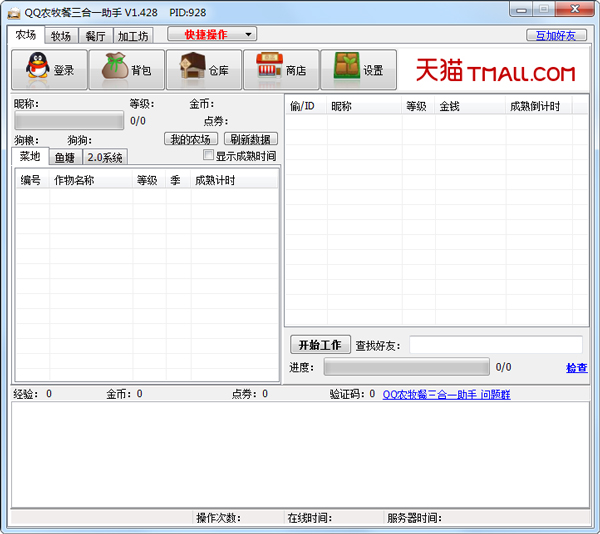This screenshot has height=534, width=600.
Task: Click the 天猫 TMALL.COM banner
Action: [495, 71]
